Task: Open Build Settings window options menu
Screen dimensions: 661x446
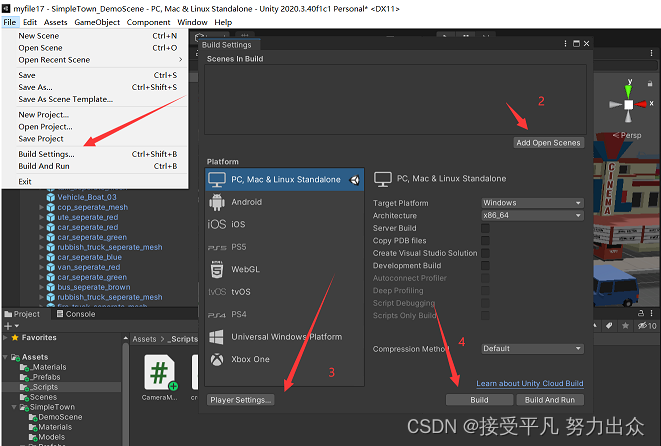Action: 565,44
